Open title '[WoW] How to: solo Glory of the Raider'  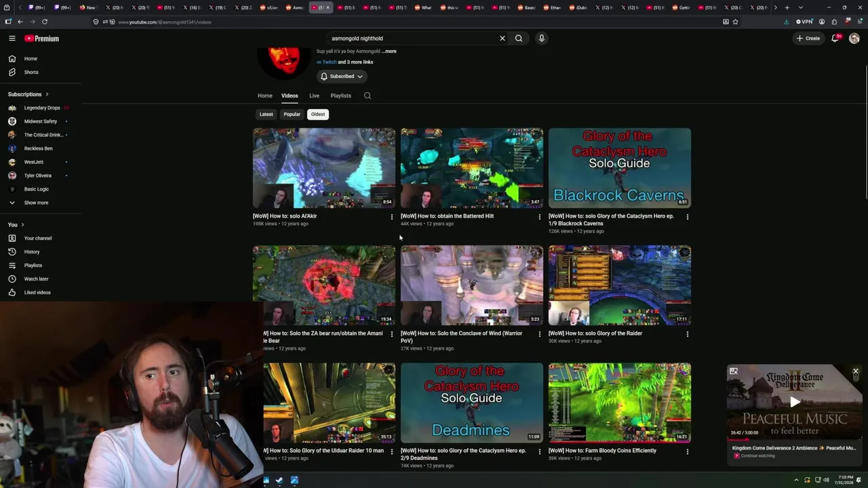click(595, 333)
